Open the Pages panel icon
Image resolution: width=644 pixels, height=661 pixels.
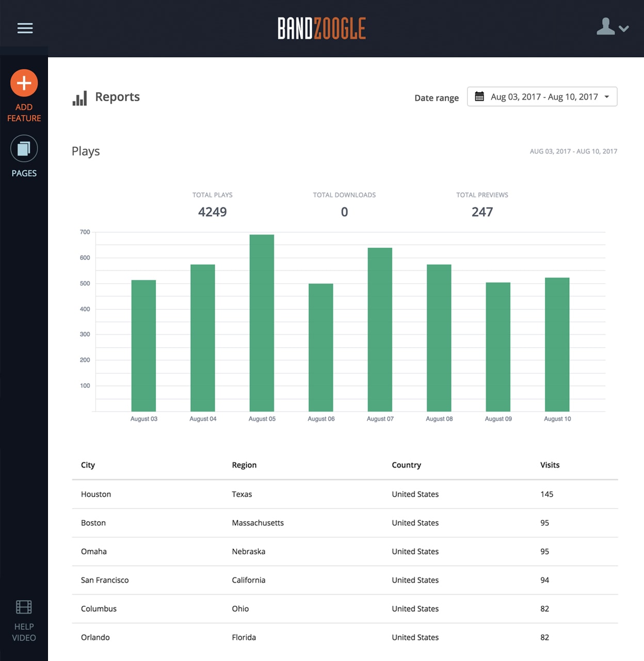point(24,148)
